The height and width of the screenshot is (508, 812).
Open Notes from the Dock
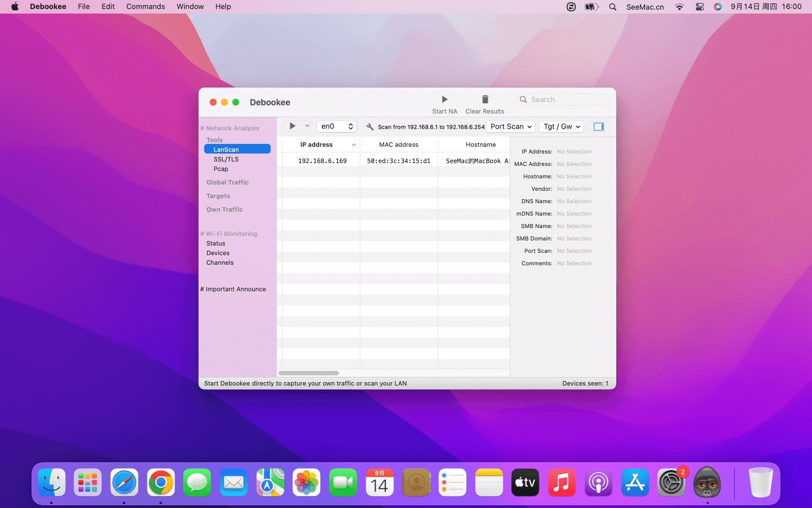coord(489,483)
